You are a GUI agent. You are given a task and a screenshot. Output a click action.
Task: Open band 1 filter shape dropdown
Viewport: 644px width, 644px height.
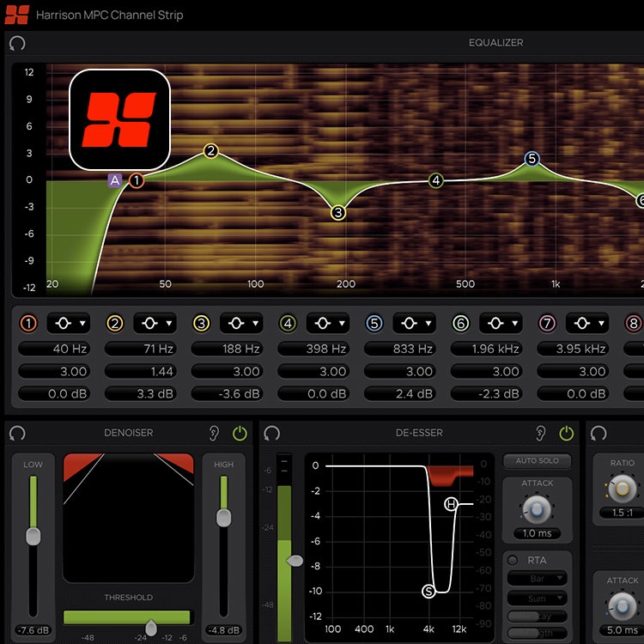tap(68, 324)
